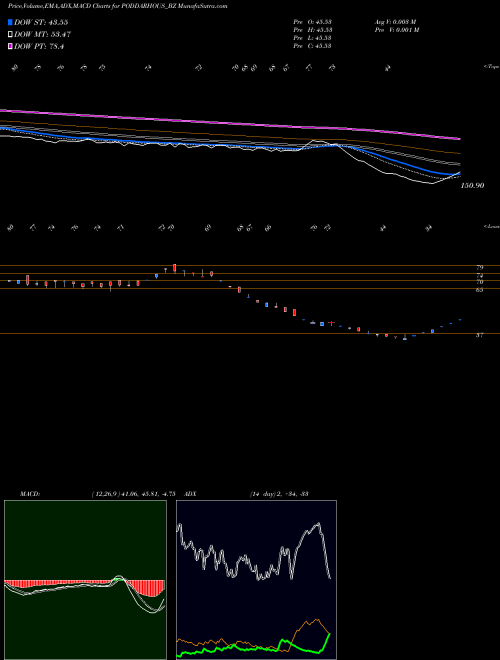Select the 'DOW MT: 53.47' legend text

coord(42,35)
